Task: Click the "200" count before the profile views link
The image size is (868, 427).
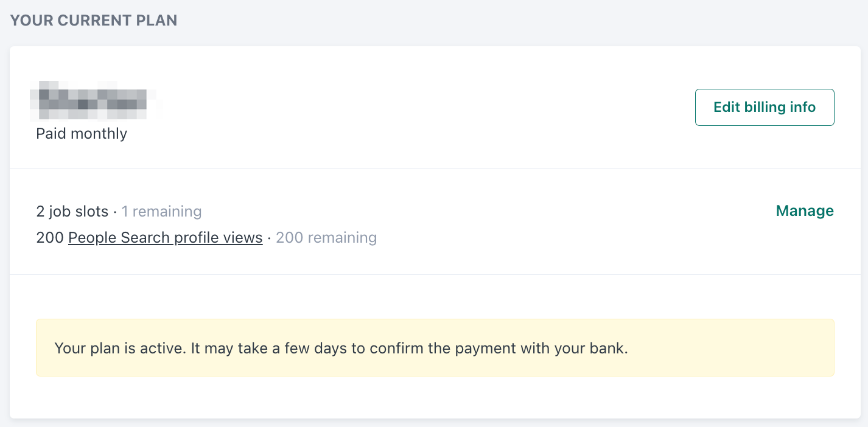Action: pos(50,237)
